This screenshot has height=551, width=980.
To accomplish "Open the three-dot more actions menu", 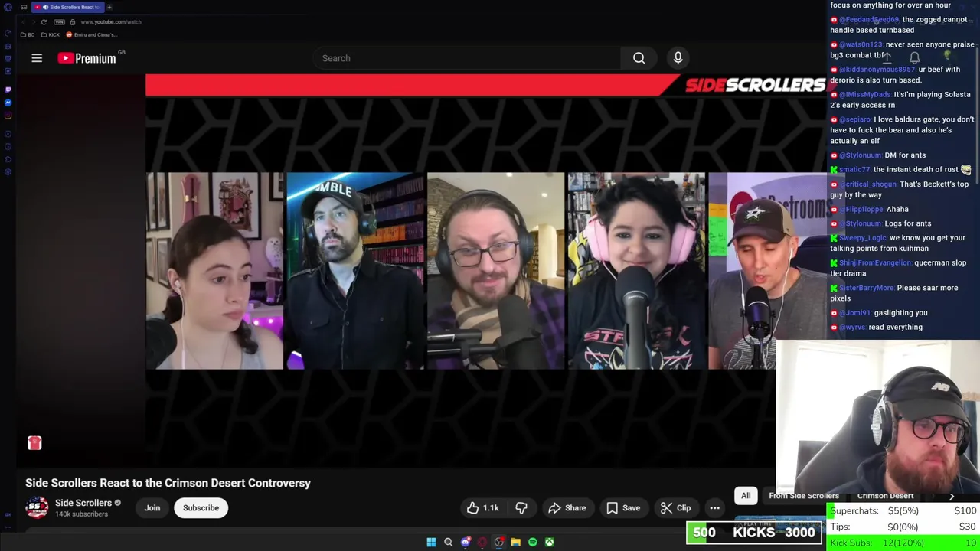I will click(714, 508).
